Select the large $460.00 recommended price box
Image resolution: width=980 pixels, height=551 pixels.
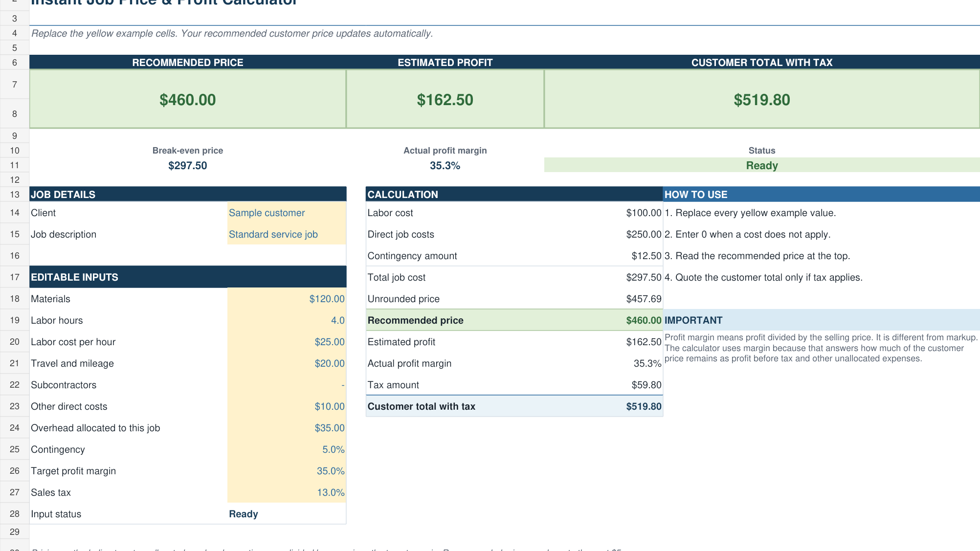coord(188,99)
